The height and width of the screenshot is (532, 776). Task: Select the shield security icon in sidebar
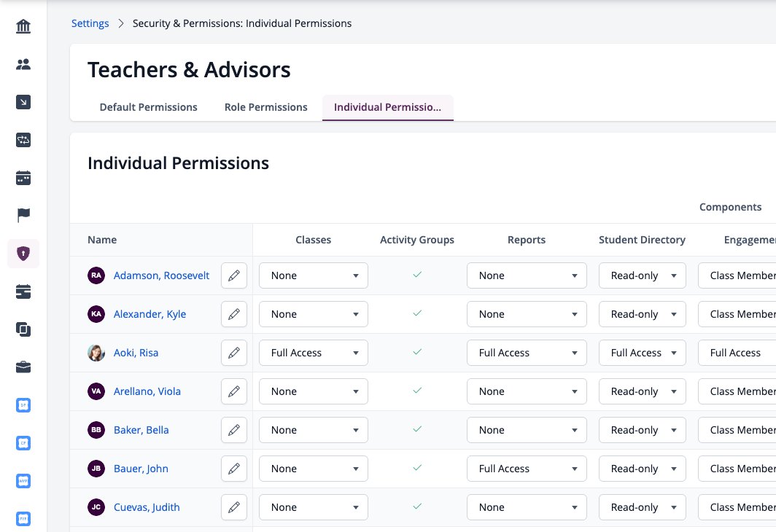[23, 254]
